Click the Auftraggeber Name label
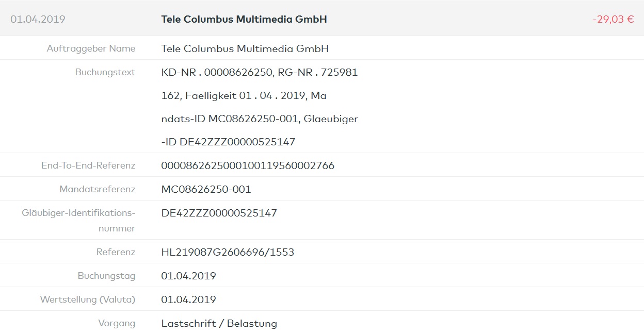The height and width of the screenshot is (334, 644). [x=91, y=49]
